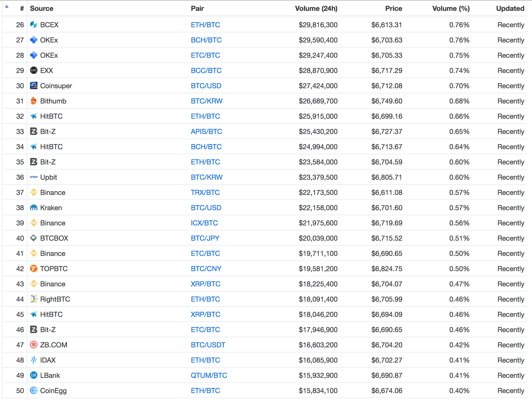Image resolution: width=532 pixels, height=400 pixels.
Task: Select the 0.70% volume percentage cell
Action: coord(459,86)
